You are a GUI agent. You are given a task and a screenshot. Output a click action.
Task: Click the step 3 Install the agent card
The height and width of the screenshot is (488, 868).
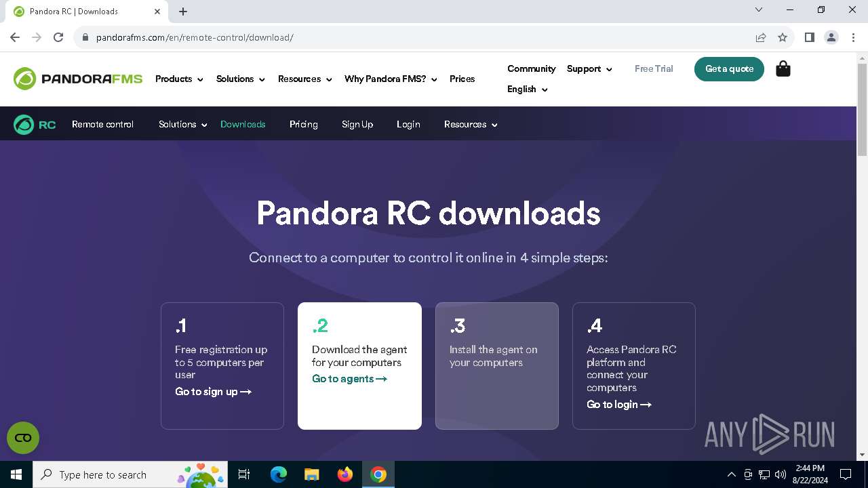coord(496,365)
